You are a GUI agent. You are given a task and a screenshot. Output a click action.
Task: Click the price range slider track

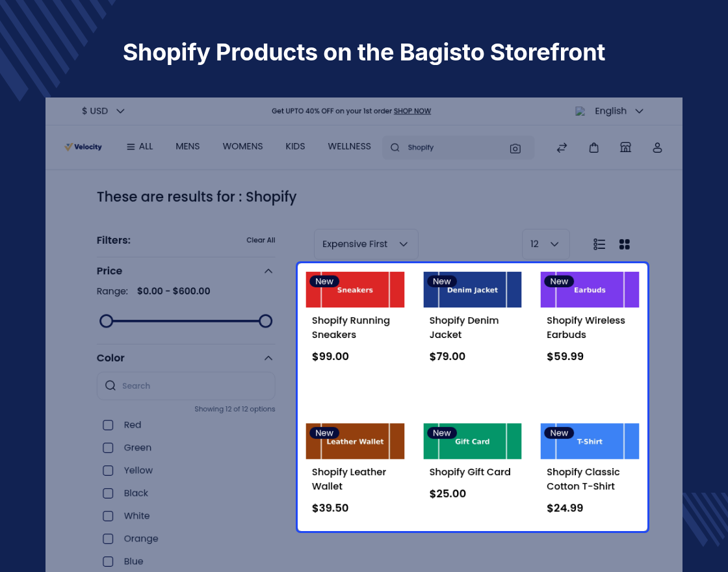186,321
